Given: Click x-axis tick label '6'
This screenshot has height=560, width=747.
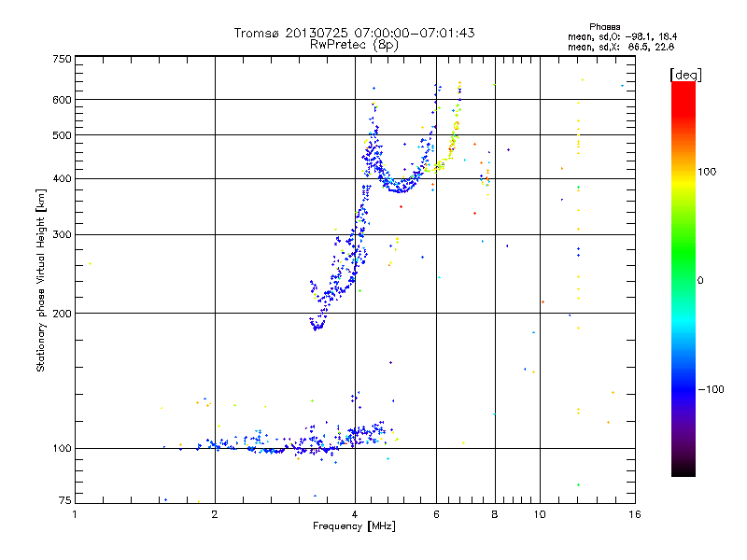Looking at the screenshot, I should [x=436, y=514].
